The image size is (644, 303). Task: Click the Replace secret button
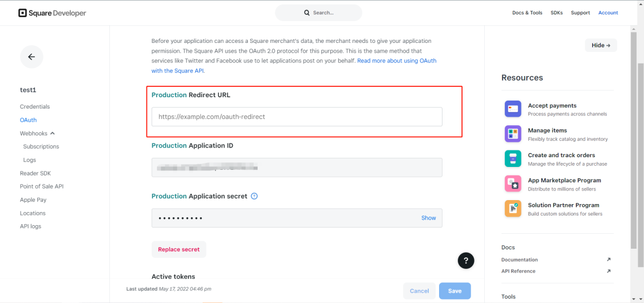[179, 249]
